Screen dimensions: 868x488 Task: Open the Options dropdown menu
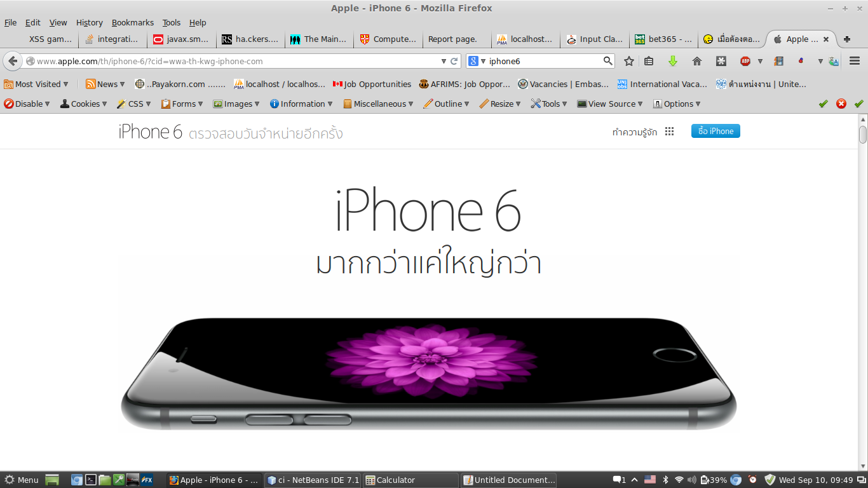click(x=677, y=104)
